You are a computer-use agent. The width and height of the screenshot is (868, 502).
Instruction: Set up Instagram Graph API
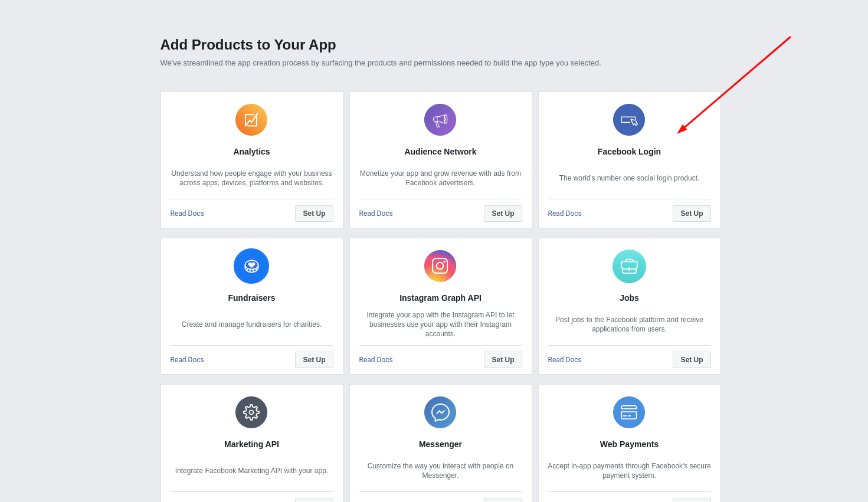(x=503, y=360)
